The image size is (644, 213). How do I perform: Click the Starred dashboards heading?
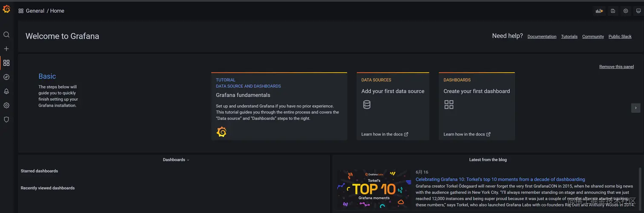[x=39, y=171]
